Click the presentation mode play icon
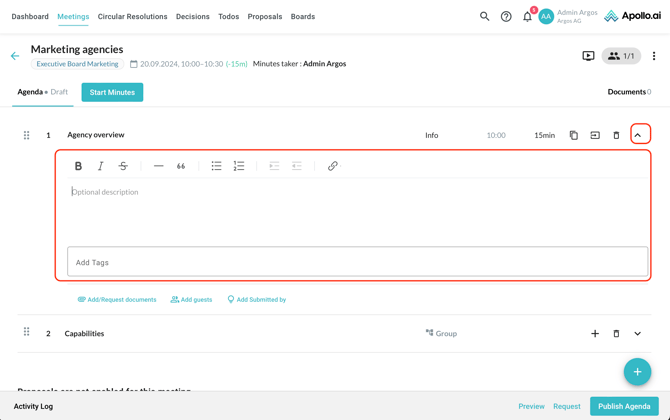 click(x=588, y=56)
